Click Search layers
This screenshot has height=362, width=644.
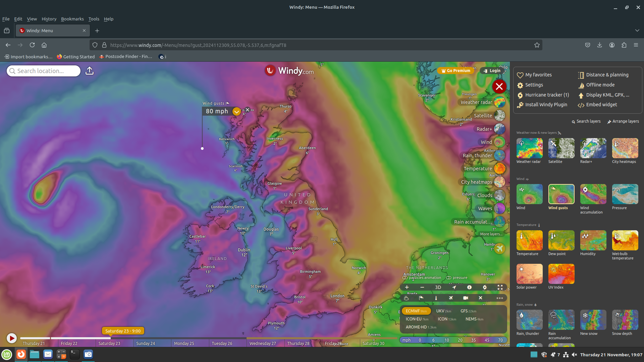click(586, 121)
